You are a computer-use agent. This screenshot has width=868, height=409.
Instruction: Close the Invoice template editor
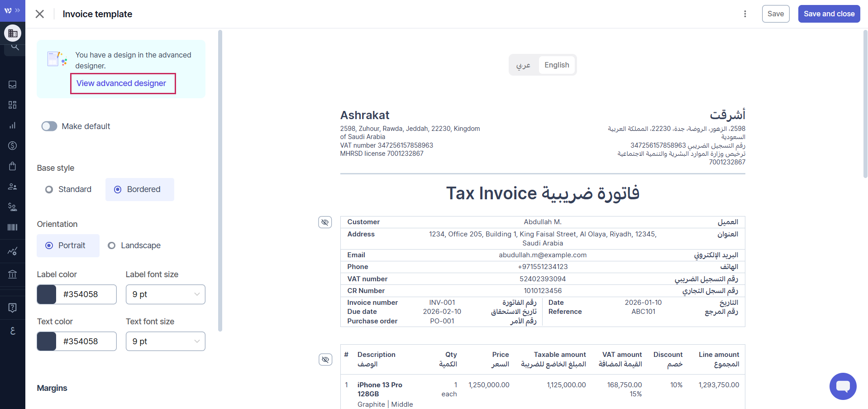point(40,14)
